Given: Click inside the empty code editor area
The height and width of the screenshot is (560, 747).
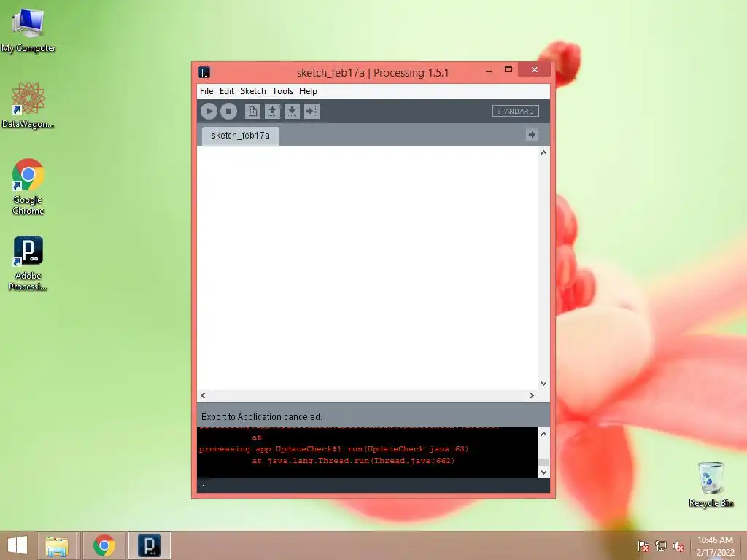Looking at the screenshot, I should click(368, 268).
